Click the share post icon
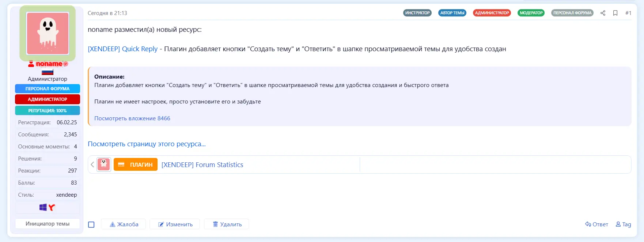The height and width of the screenshot is (242, 644). click(x=603, y=13)
